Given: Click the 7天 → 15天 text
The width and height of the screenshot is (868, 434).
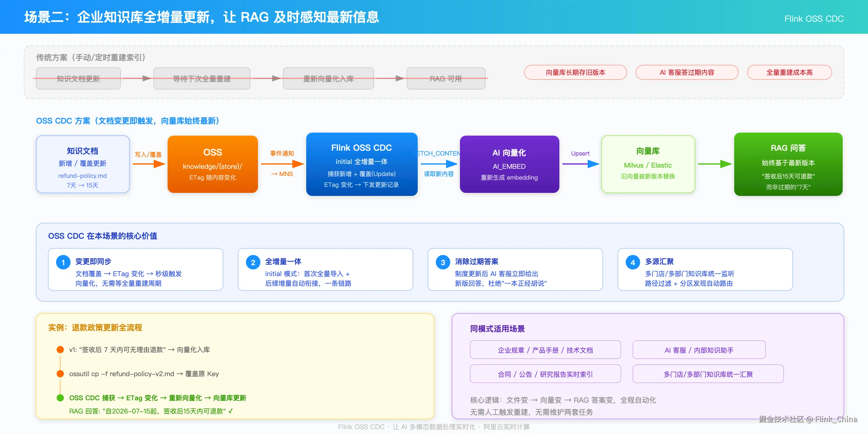Looking at the screenshot, I should tap(83, 185).
